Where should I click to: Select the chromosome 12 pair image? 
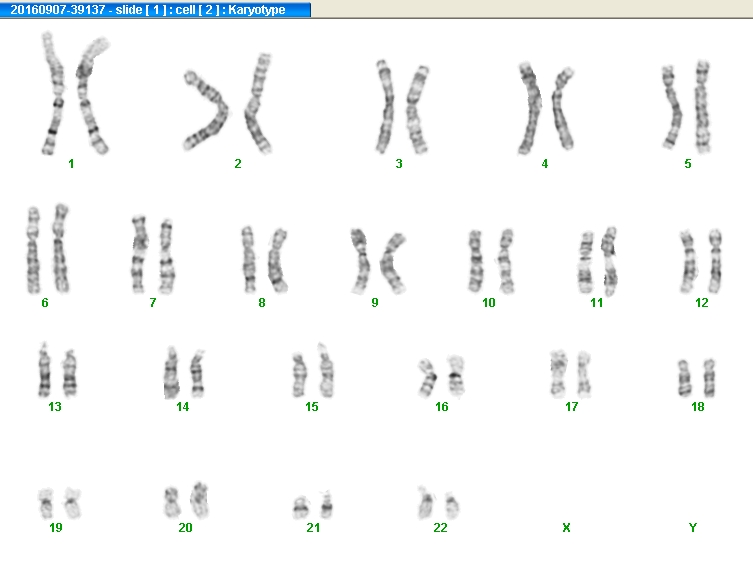point(701,261)
